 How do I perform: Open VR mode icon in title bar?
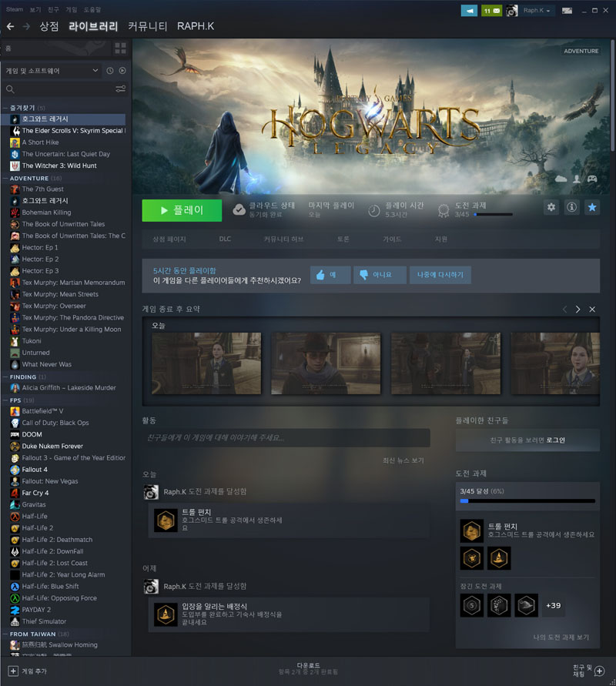pos(567,11)
